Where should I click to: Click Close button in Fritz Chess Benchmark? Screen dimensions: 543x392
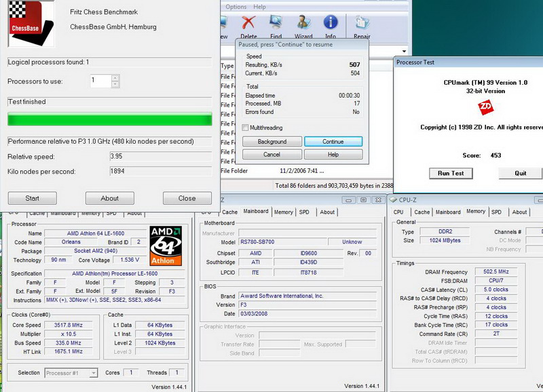click(187, 198)
